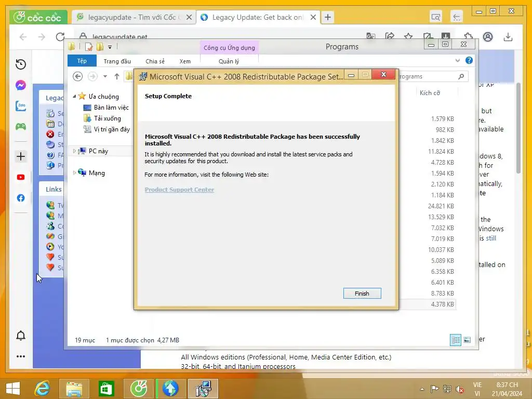532x399 pixels.
Task: Open the Quick Access Toolbar dropdown arrow
Action: tap(110, 47)
